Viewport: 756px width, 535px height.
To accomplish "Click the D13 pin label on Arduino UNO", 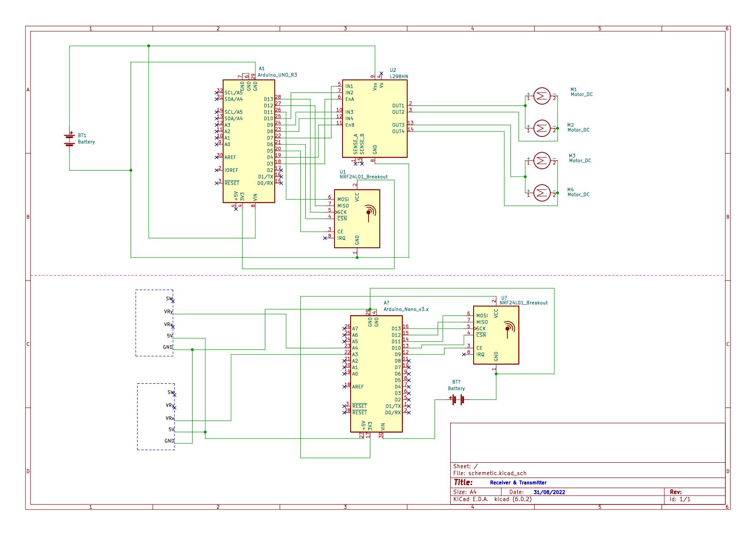I will click(268, 99).
